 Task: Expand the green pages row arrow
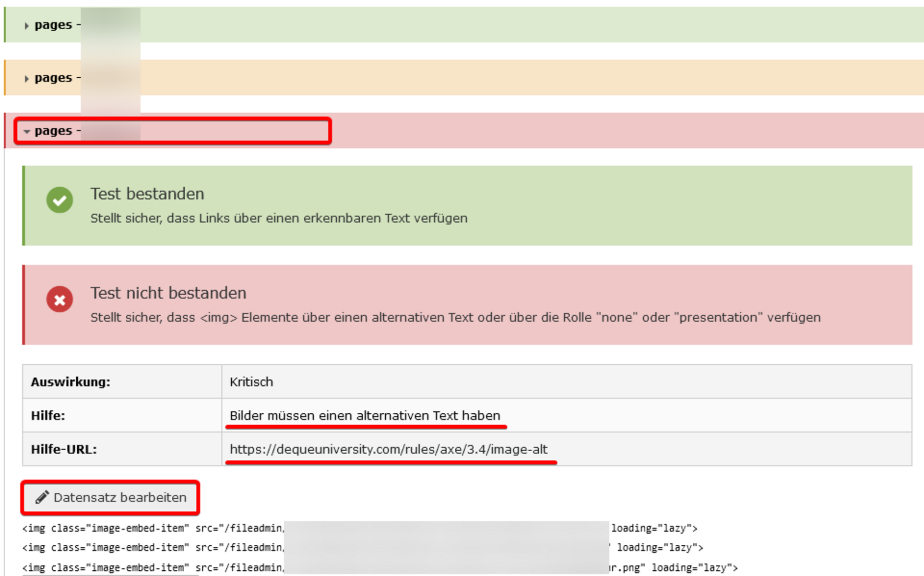click(27, 26)
